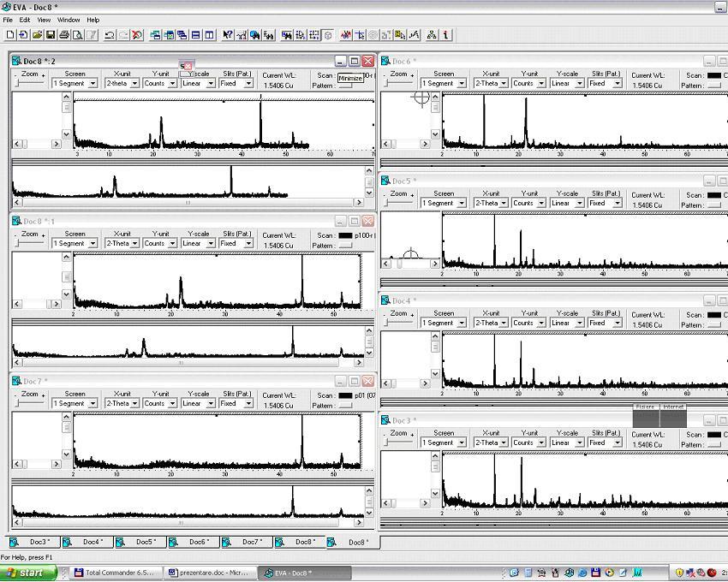This screenshot has height=582, width=728.
Task: Open Screen dropdown in Doc8 *:2 window
Action: (x=75, y=84)
